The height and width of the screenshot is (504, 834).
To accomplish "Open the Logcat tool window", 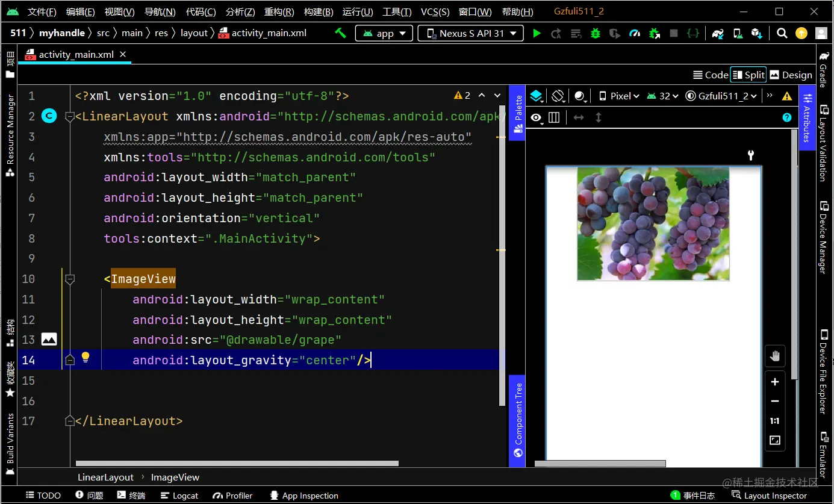I will (179, 496).
